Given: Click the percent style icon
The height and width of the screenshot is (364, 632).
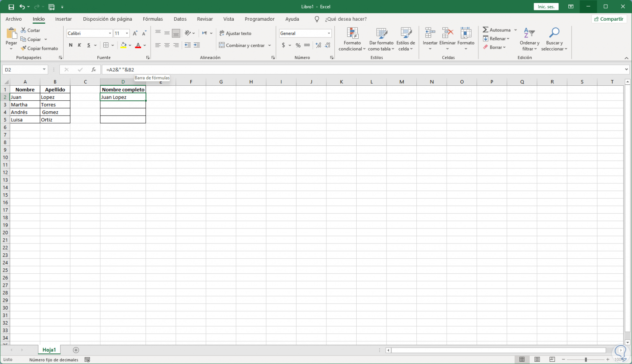Looking at the screenshot, I should 298,45.
